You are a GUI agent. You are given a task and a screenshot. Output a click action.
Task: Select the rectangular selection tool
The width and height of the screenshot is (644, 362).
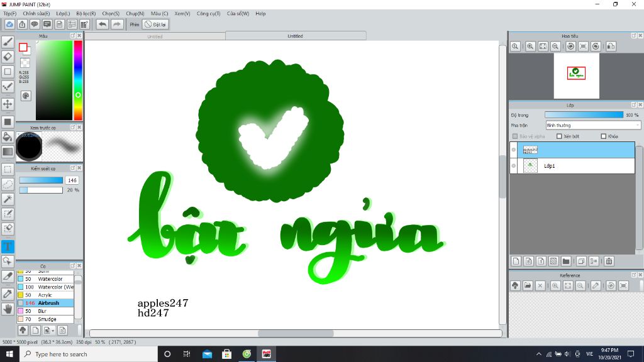[x=8, y=169]
